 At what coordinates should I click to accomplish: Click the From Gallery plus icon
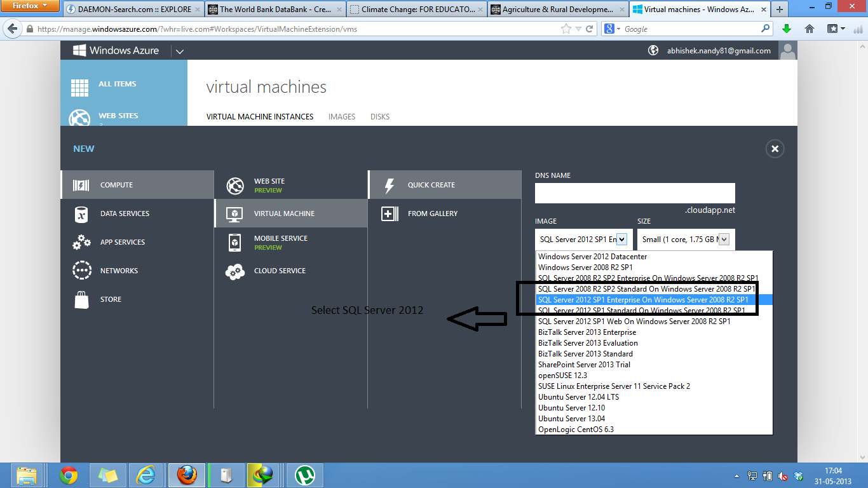pos(390,214)
